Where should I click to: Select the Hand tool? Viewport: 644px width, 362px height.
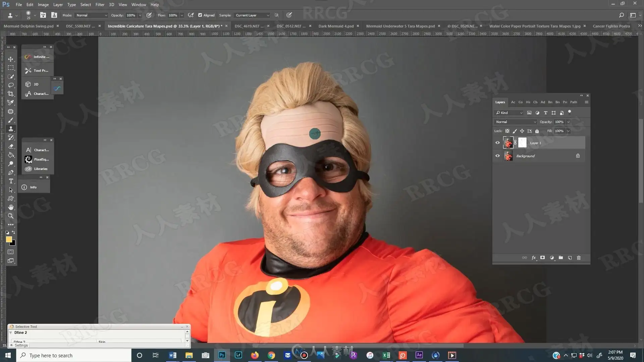pos(11,207)
